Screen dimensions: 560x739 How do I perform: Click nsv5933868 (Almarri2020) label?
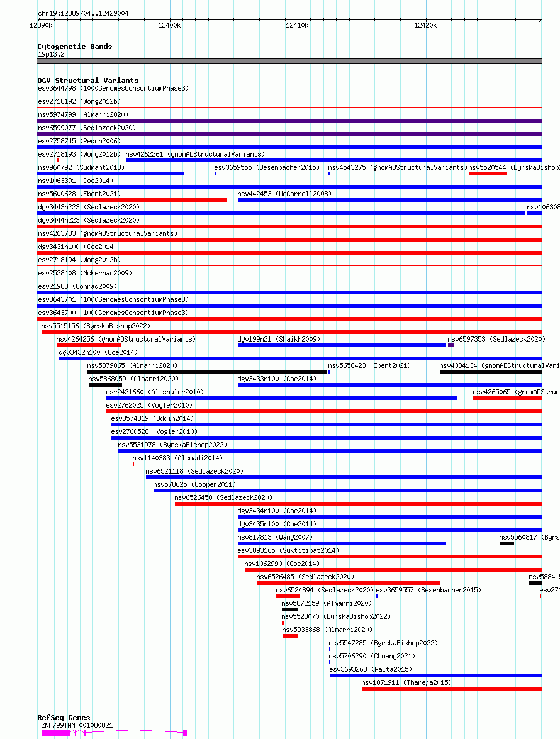click(x=328, y=629)
